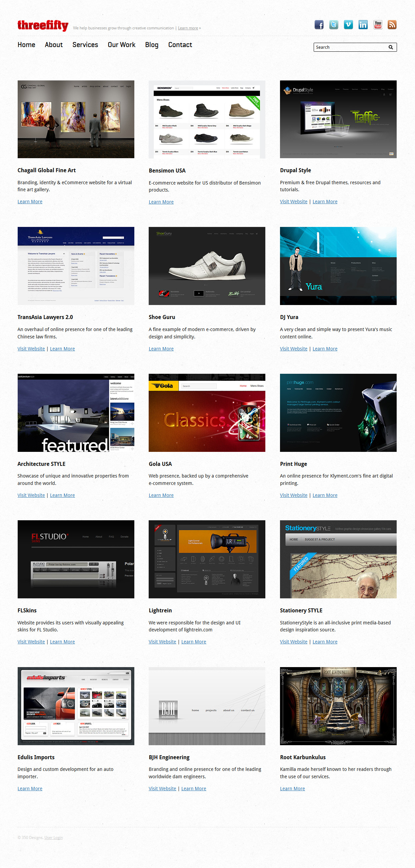Open the Lightrein thumbnail
This screenshot has width=415, height=868.
(x=207, y=559)
